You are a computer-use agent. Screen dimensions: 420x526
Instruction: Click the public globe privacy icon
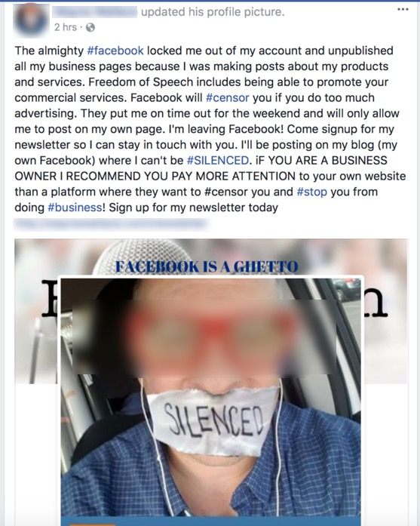(x=90, y=27)
